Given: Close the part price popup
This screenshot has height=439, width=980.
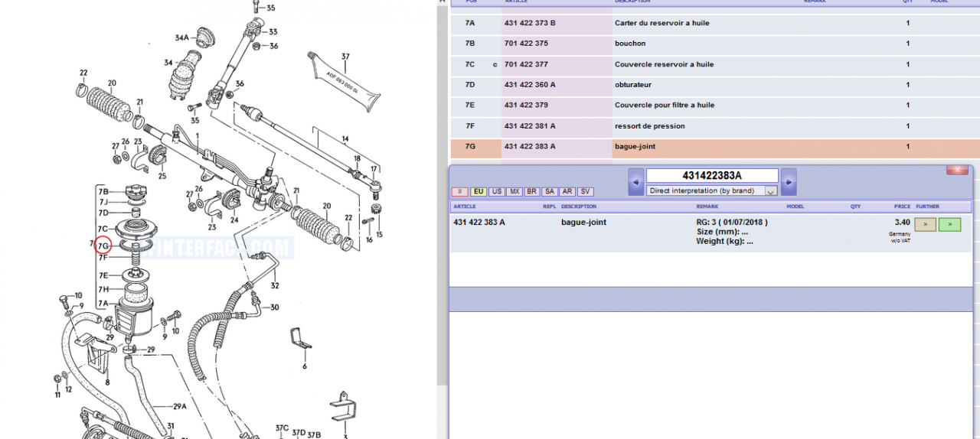Looking at the screenshot, I should [957, 170].
